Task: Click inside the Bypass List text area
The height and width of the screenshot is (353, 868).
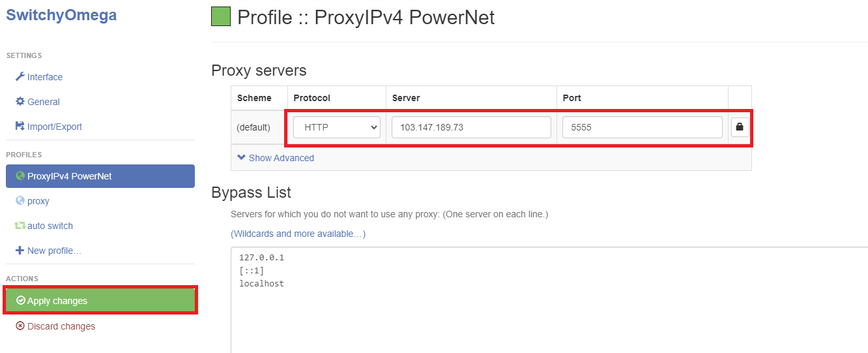Action: 547,307
